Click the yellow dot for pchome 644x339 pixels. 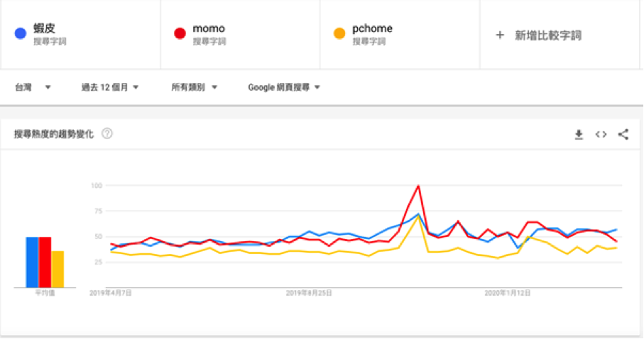tap(339, 33)
